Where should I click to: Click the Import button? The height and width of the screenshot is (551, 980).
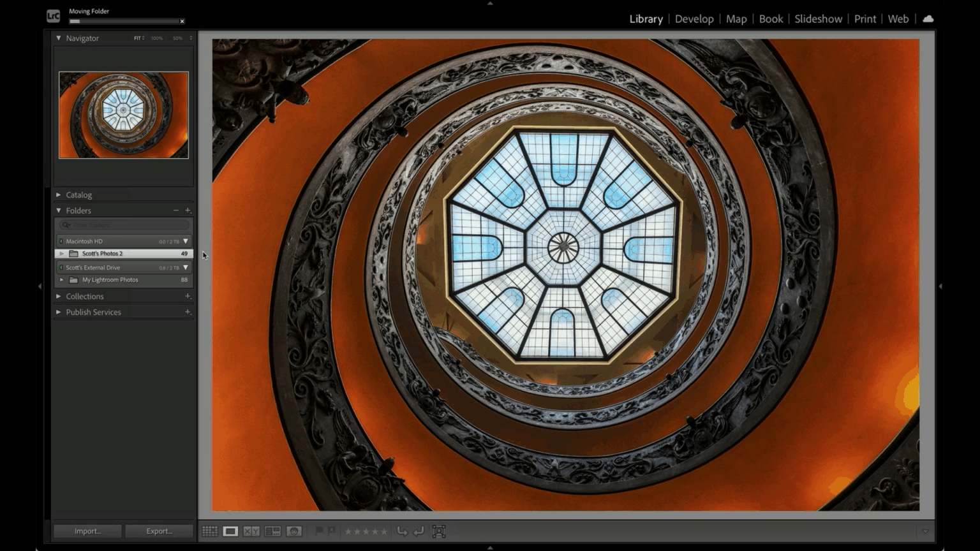pyautogui.click(x=87, y=531)
